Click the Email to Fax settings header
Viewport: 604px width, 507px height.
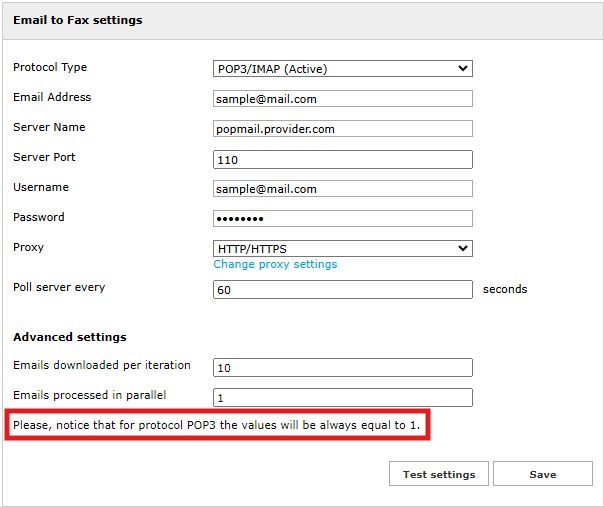[77, 20]
